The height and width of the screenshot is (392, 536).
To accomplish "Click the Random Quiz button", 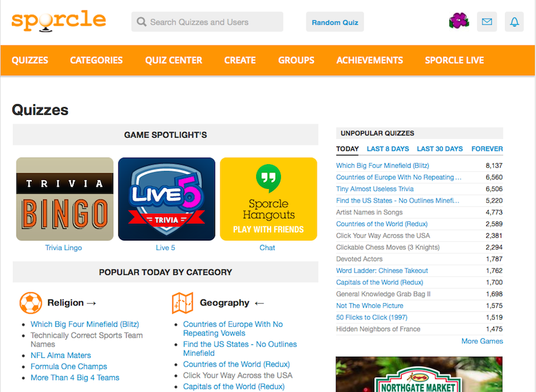I will tap(335, 21).
